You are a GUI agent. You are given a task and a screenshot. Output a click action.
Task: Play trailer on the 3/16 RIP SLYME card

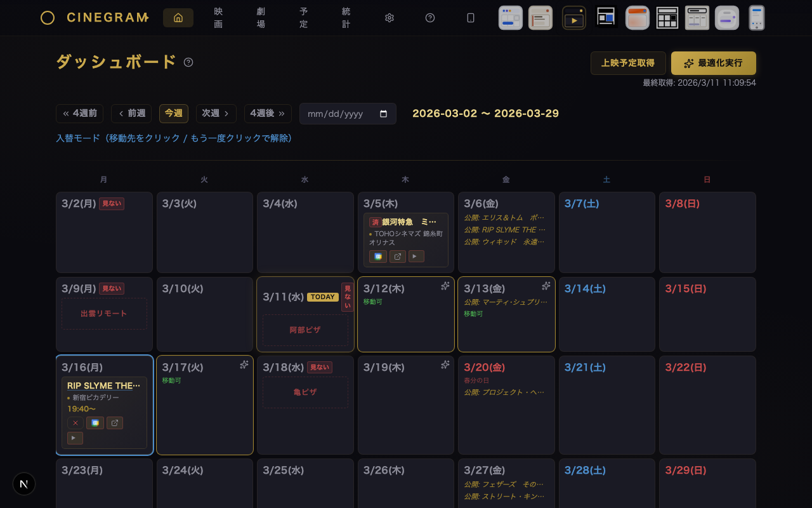[75, 438]
